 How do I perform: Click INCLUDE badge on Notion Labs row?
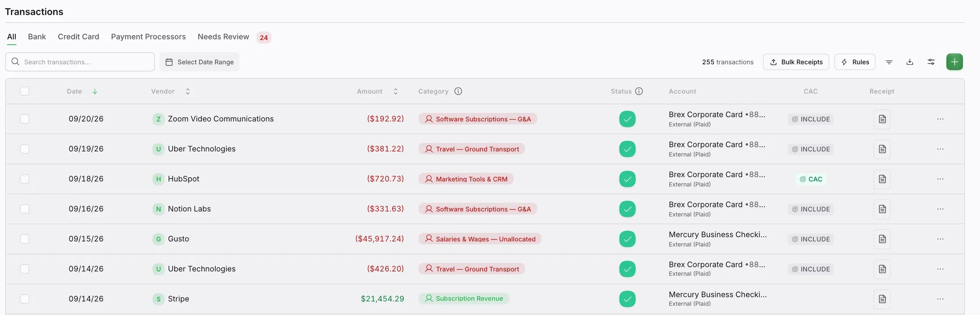811,209
